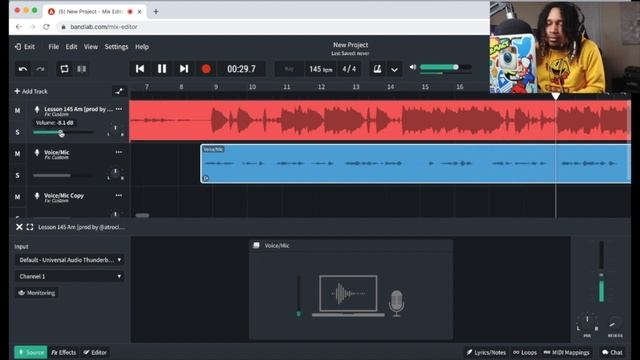Expand the bottom panel to fullscreen
This screenshot has height=360, width=640.
[30, 227]
